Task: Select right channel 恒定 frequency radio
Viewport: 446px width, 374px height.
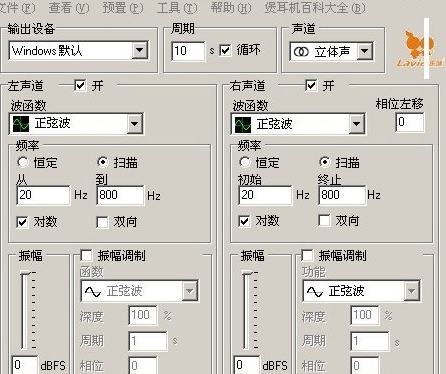Action: tap(245, 162)
